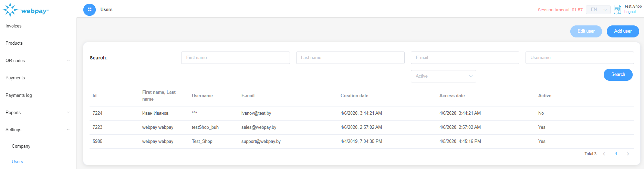Go to previous page arrow
Viewport: 644px width, 169px height.
pyautogui.click(x=604, y=154)
